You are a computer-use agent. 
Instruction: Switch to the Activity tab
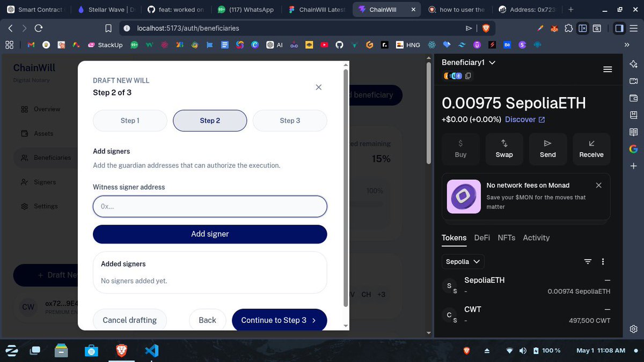(x=536, y=238)
